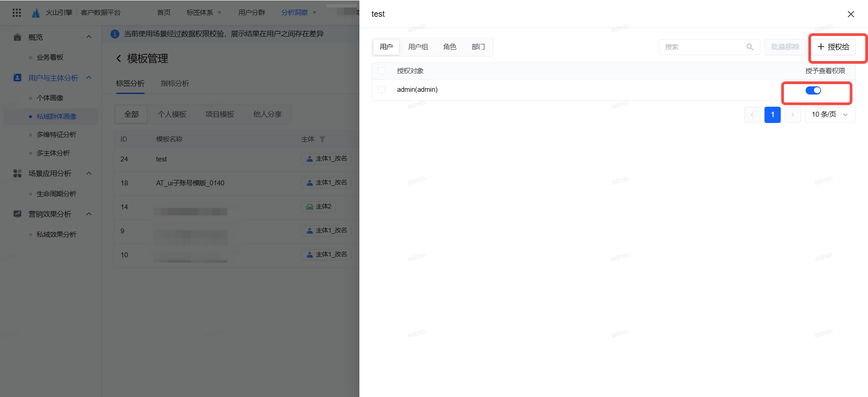868x397 pixels.
Task: Check the select-all checkbox beside 授权对象
Action: click(x=382, y=71)
